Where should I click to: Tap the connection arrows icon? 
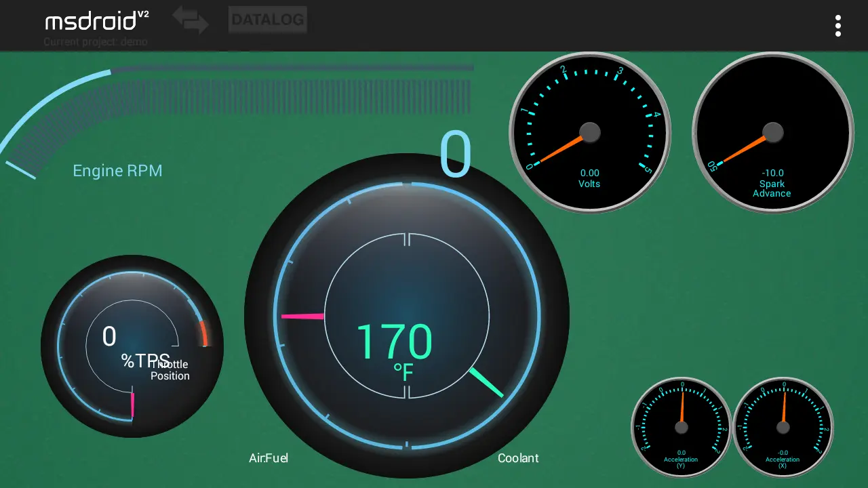(x=191, y=20)
